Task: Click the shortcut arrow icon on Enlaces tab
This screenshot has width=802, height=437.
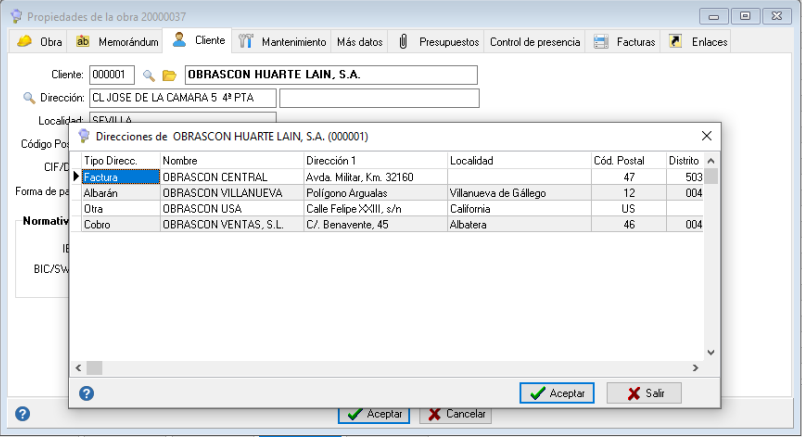Action: pos(675,41)
